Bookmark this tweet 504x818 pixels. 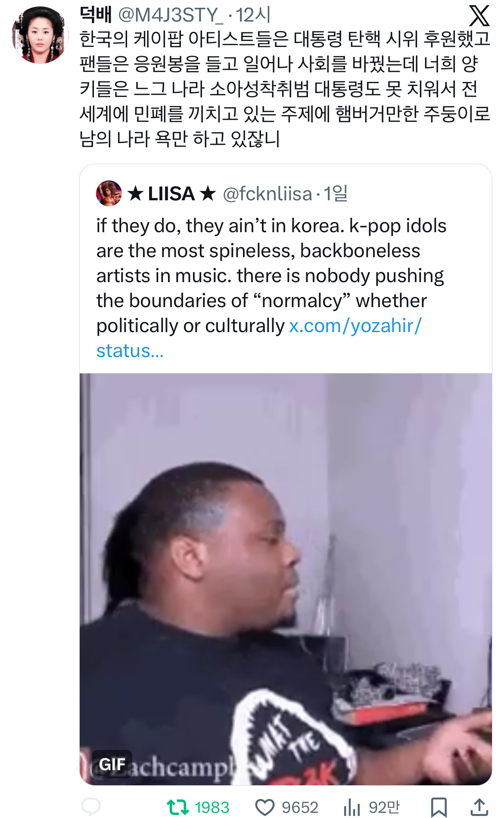pyautogui.click(x=439, y=807)
